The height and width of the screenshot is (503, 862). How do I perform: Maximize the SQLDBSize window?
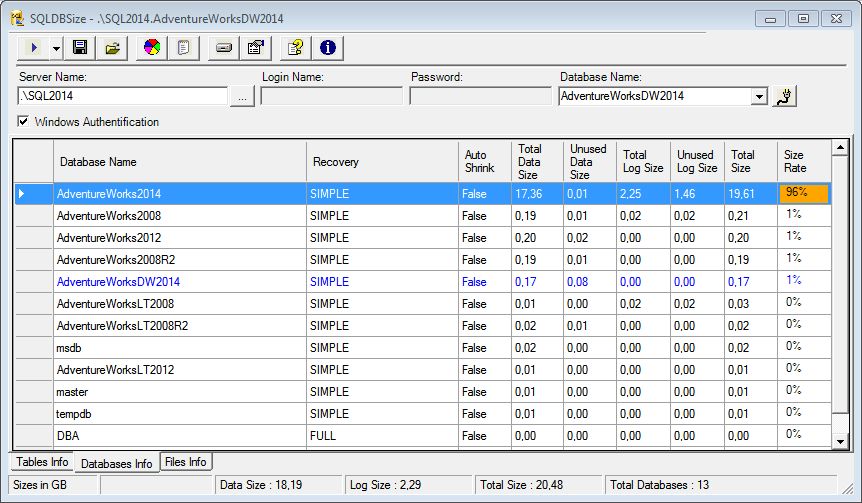pyautogui.click(x=803, y=19)
